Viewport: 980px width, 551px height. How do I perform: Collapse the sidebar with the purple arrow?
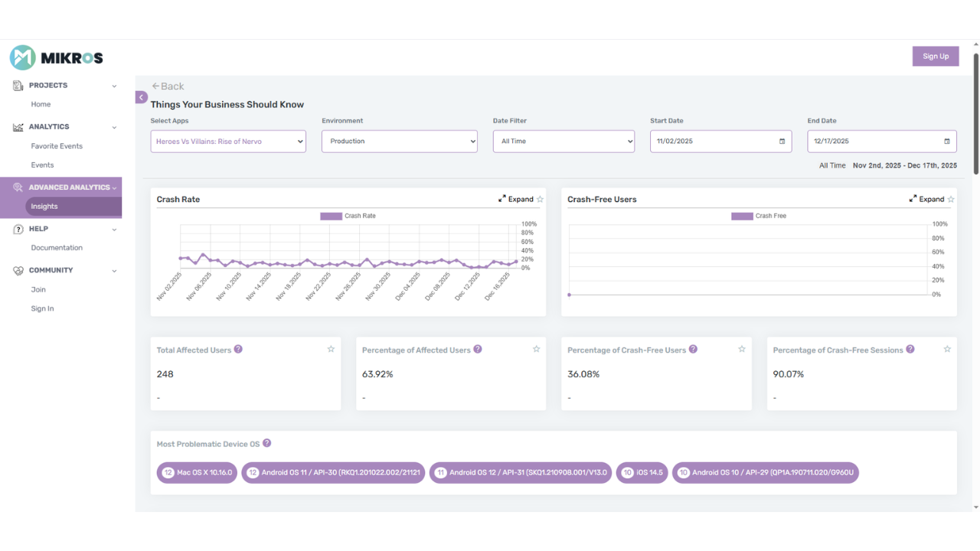[x=141, y=97]
